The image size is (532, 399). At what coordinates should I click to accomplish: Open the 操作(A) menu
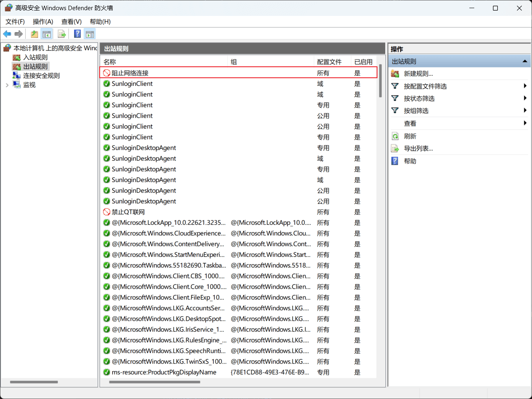pos(43,22)
